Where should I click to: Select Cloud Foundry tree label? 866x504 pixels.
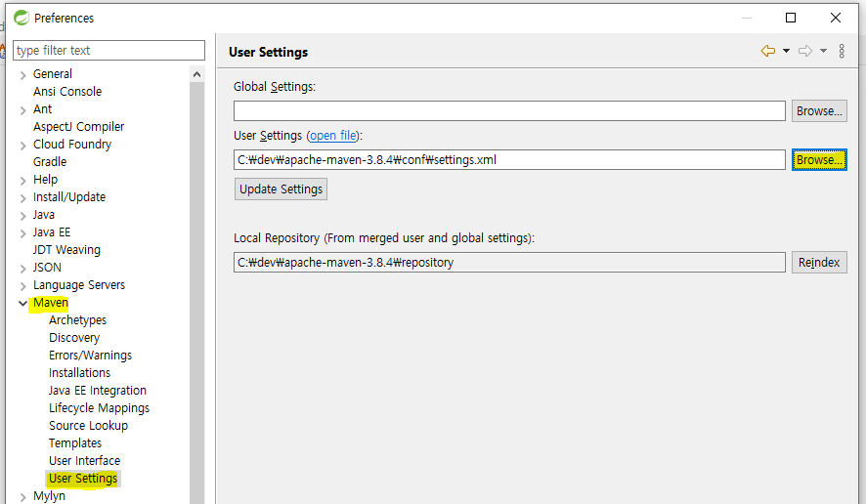point(71,145)
